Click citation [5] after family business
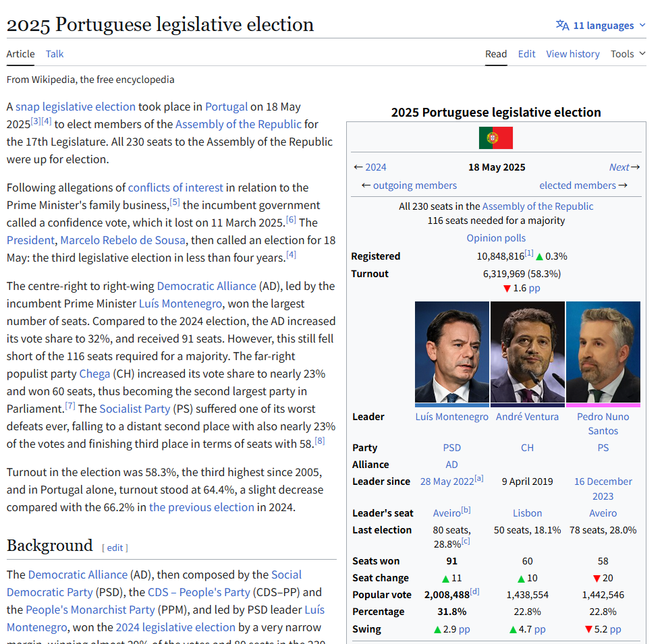664x644 pixels. coord(175,202)
